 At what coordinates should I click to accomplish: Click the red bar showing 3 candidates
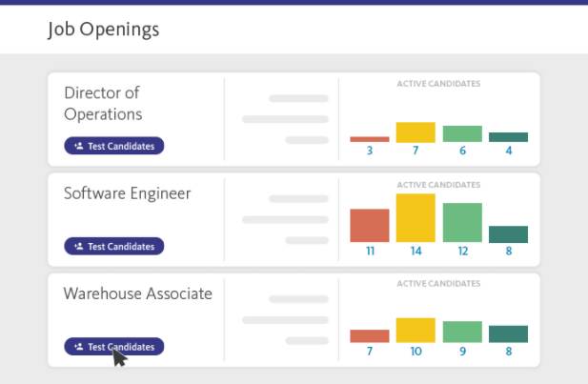click(370, 139)
